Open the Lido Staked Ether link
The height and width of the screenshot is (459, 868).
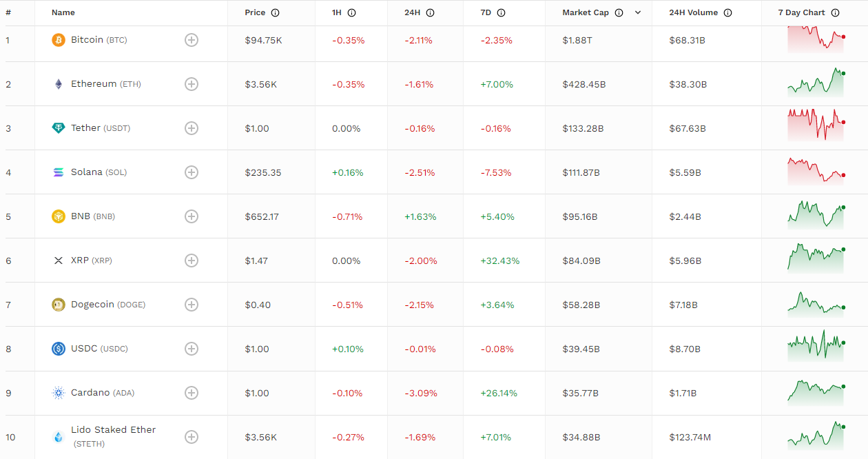113,429
